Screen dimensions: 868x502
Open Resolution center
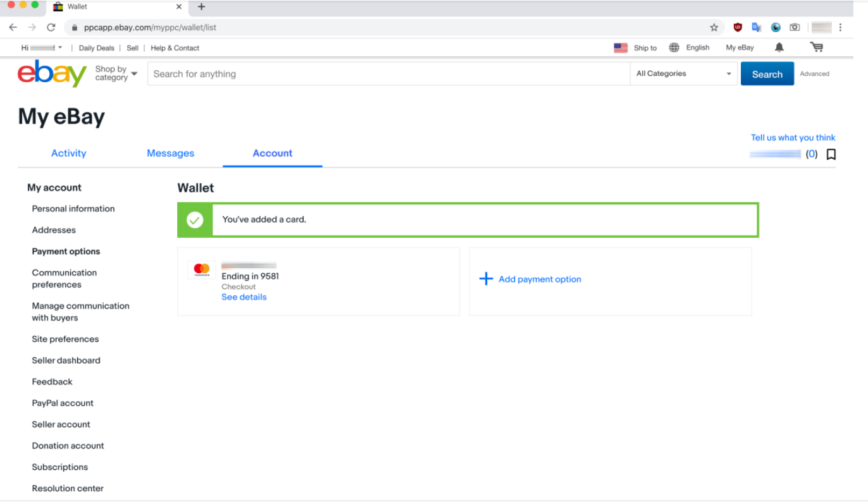(68, 489)
